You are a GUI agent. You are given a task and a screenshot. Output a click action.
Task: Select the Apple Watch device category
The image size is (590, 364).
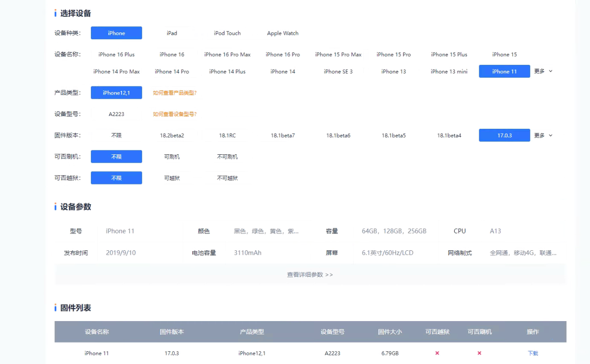pos(283,33)
